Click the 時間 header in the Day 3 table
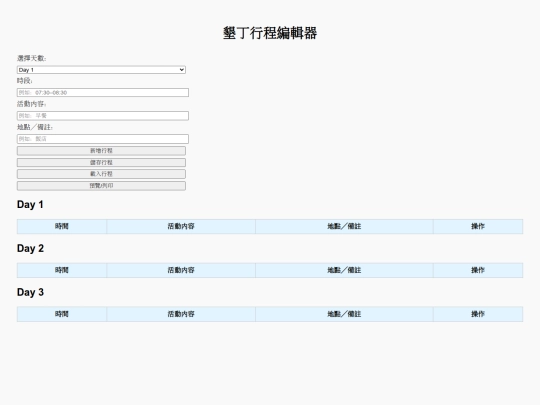The image size is (540, 405). [62, 314]
